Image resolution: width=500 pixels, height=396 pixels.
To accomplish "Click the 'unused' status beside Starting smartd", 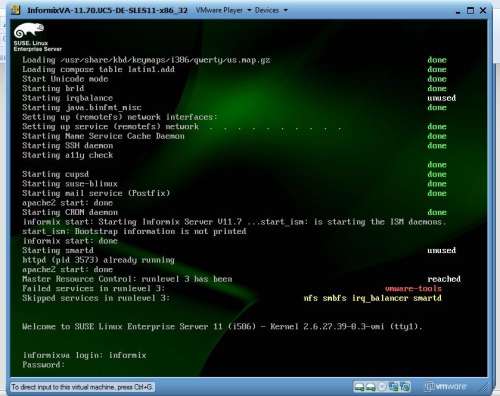I will (442, 250).
